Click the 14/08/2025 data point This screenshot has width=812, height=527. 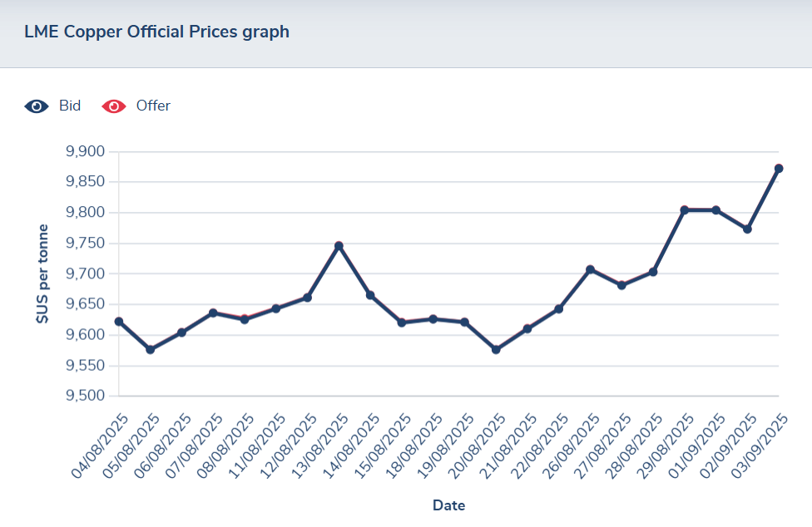point(370,295)
